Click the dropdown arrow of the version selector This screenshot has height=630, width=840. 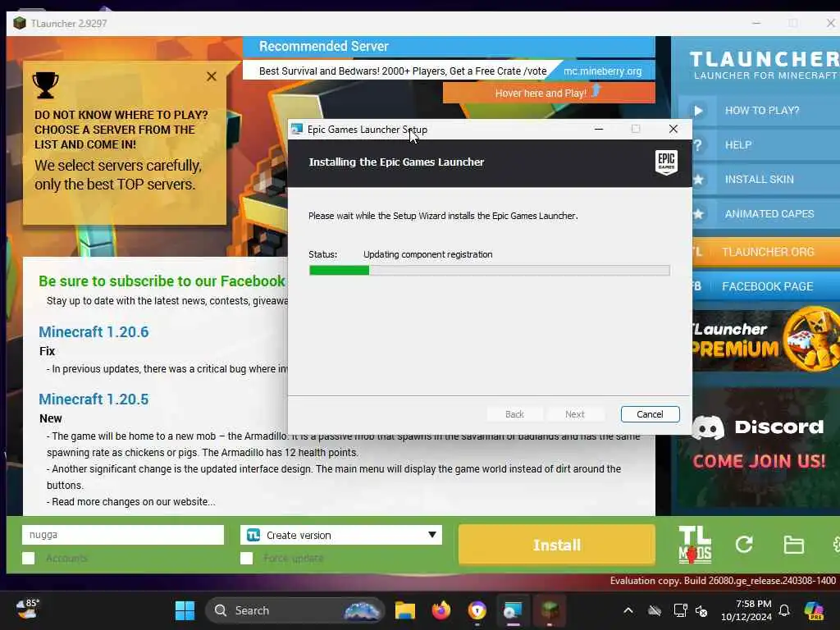click(x=431, y=535)
